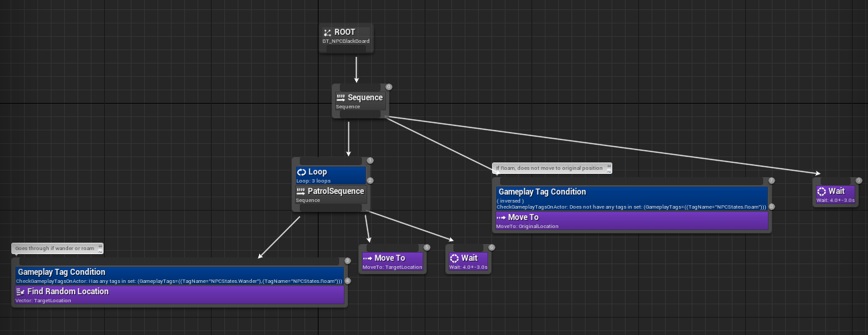Click input pin bar above inversed Gameplay Tag Condition
This screenshot has height=335, width=868.
coord(632,181)
